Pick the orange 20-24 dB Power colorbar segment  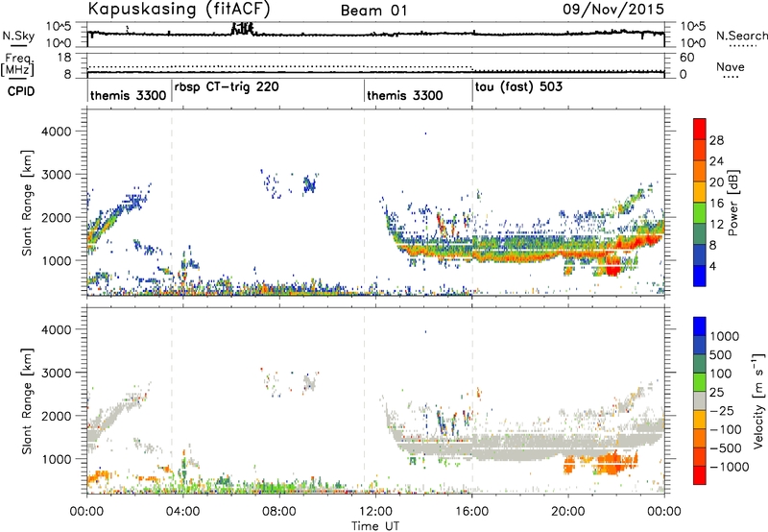coord(700,171)
